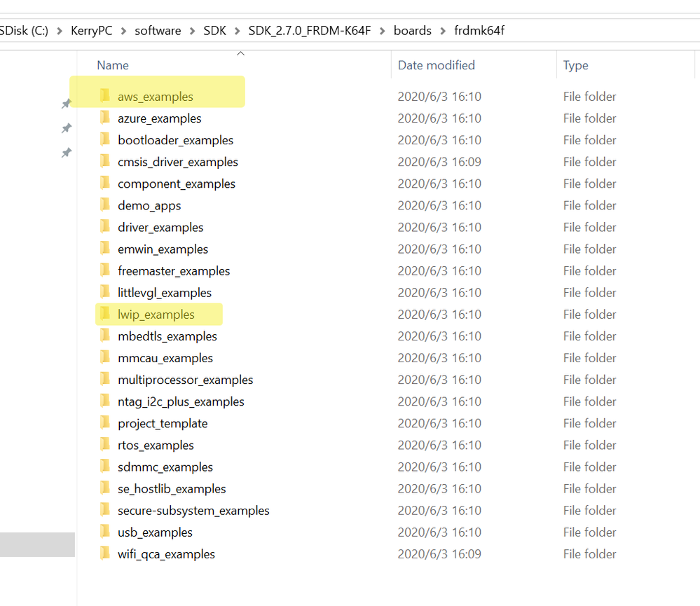Screen dimensions: 700x606
Task: Click the aws_examples folder icon
Action: [x=105, y=95]
